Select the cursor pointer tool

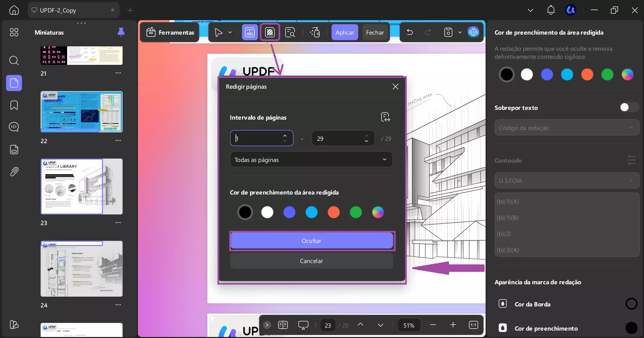point(218,33)
